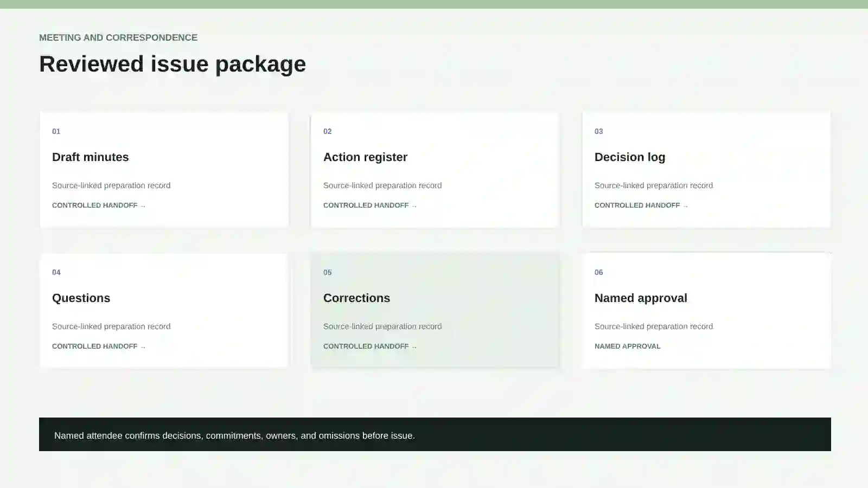This screenshot has height=488, width=868.
Task: Open the Draft minutes card
Action: [x=164, y=170]
